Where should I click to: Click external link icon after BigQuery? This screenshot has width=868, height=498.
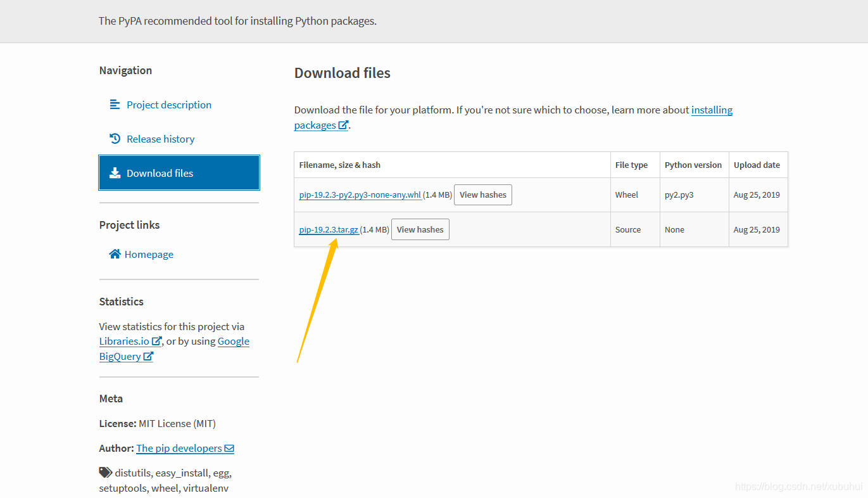pyautogui.click(x=148, y=357)
